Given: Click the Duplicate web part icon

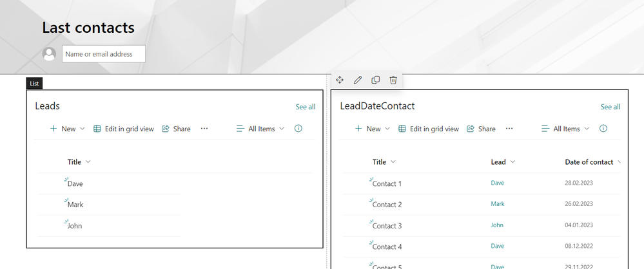Looking at the screenshot, I should [x=375, y=80].
